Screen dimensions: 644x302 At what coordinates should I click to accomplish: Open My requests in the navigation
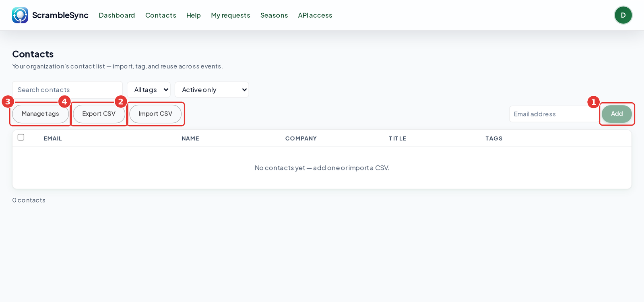tap(231, 15)
